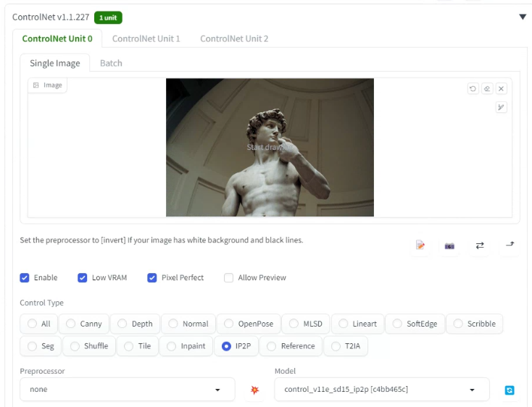Click the David statue image canvas
The image size is (532, 407).
[270, 148]
